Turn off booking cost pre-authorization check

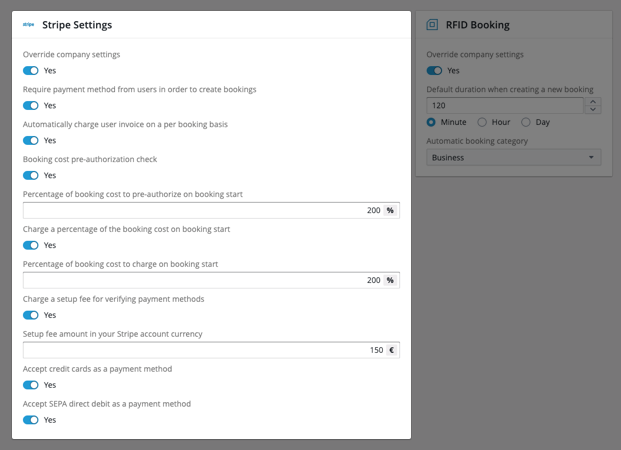(x=31, y=176)
